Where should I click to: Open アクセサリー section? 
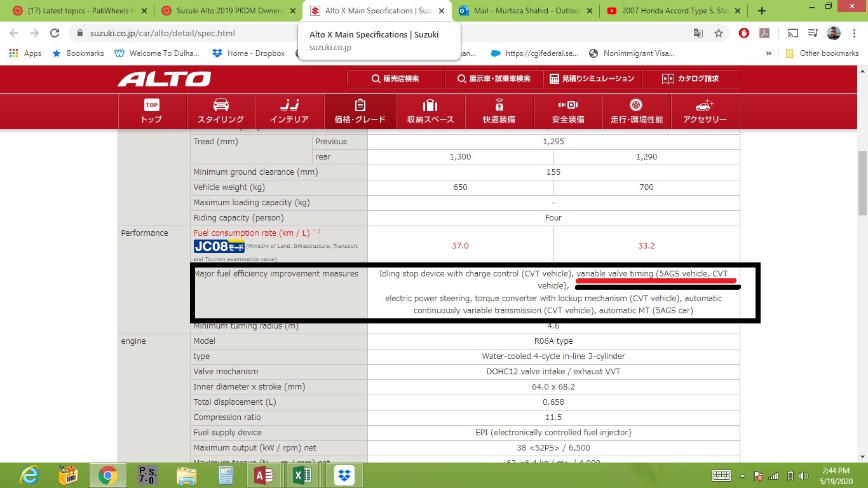705,111
